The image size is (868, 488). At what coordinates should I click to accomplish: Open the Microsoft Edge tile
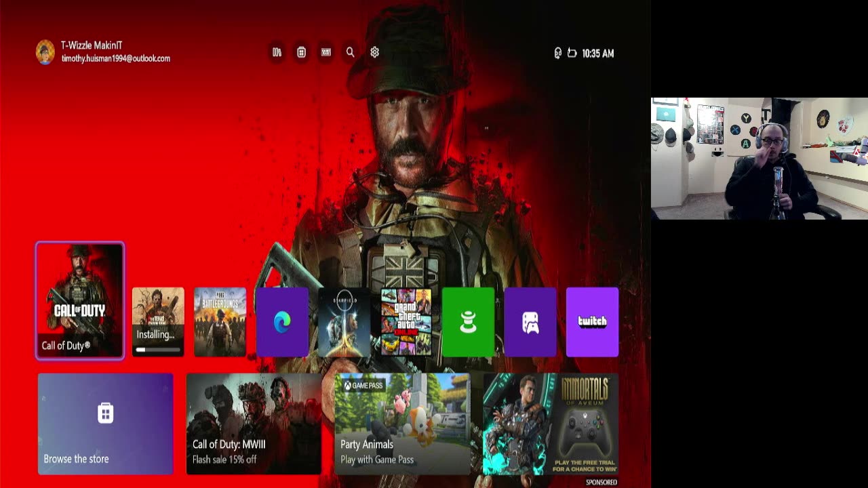pyautogui.click(x=282, y=322)
